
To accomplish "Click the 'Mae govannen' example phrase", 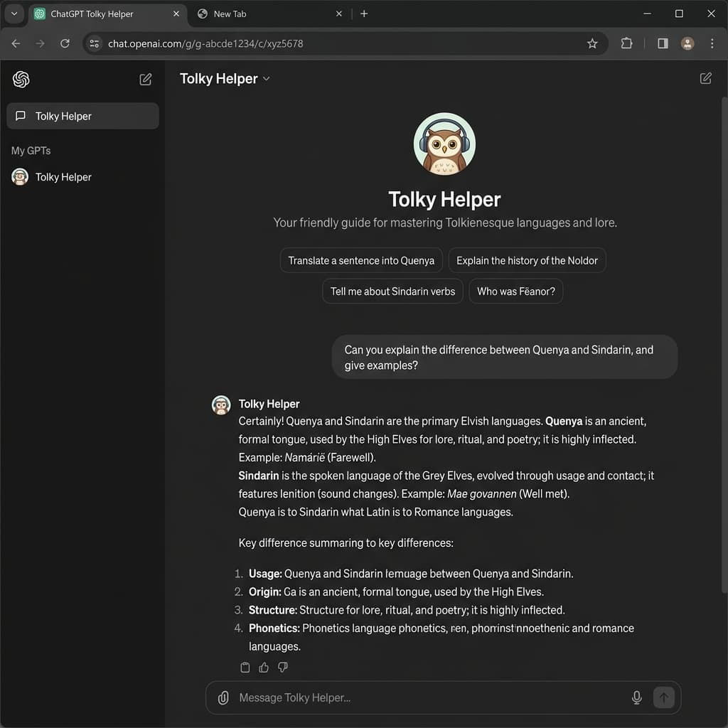I will (x=481, y=493).
